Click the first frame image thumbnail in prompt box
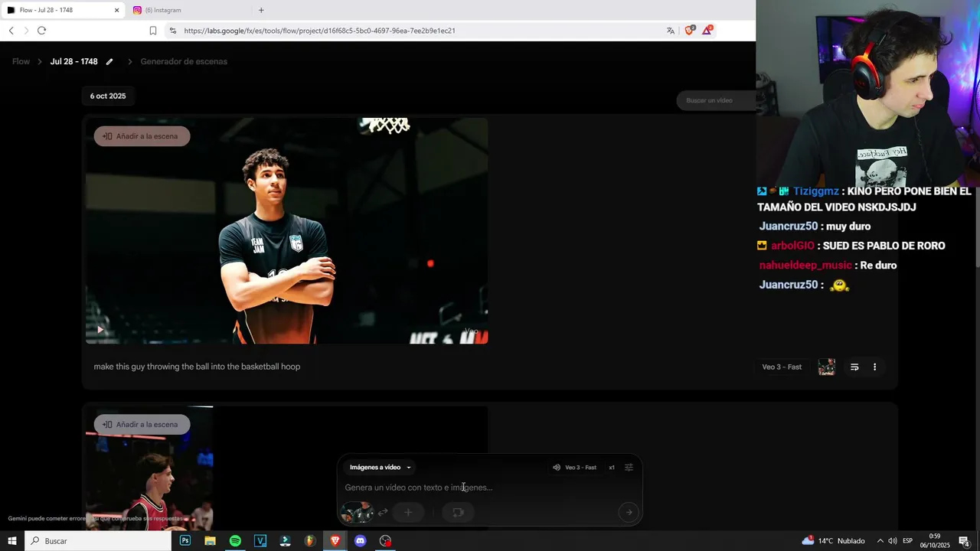The height and width of the screenshot is (551, 980). pyautogui.click(x=356, y=512)
